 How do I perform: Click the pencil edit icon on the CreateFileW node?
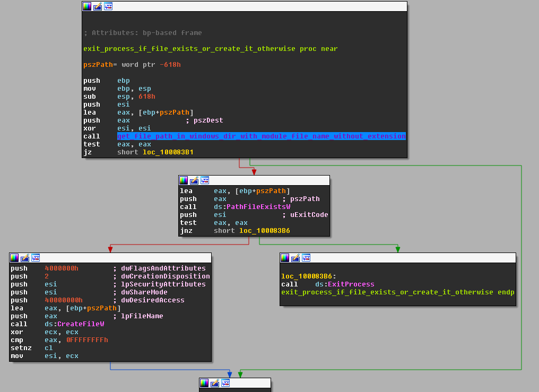click(x=25, y=258)
